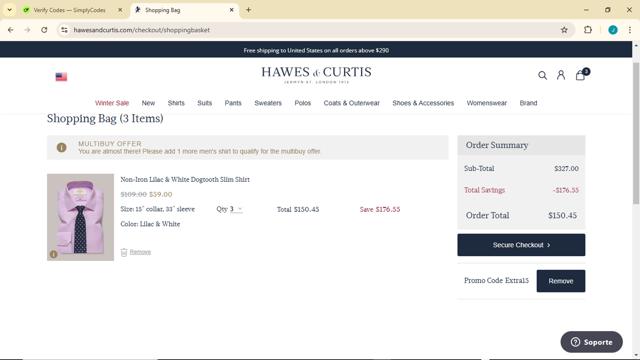Open the site search magnifier icon

click(x=542, y=76)
